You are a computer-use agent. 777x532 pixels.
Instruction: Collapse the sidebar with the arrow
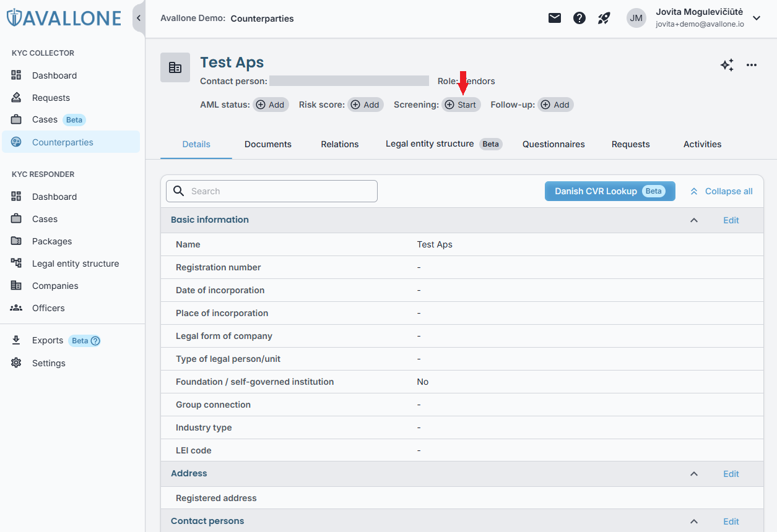tap(139, 18)
